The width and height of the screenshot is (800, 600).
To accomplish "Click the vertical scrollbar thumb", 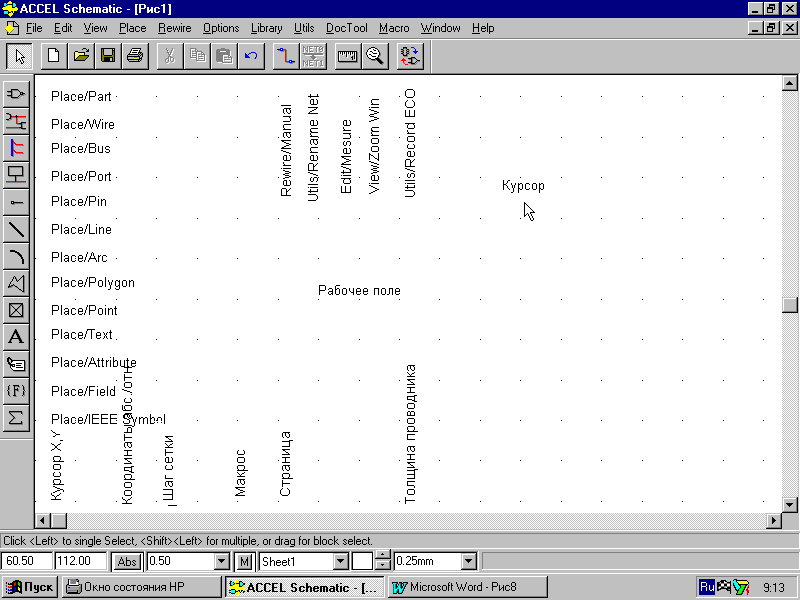I will click(790, 305).
